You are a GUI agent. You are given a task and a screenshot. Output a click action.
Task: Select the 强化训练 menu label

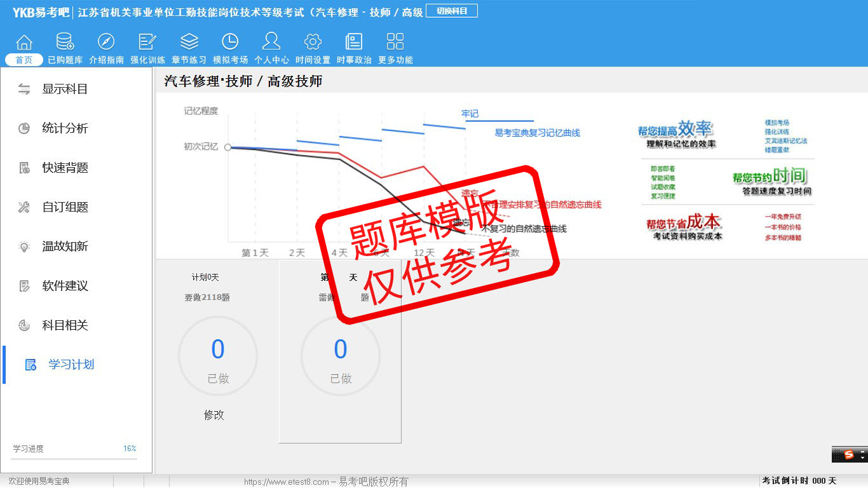pos(147,60)
